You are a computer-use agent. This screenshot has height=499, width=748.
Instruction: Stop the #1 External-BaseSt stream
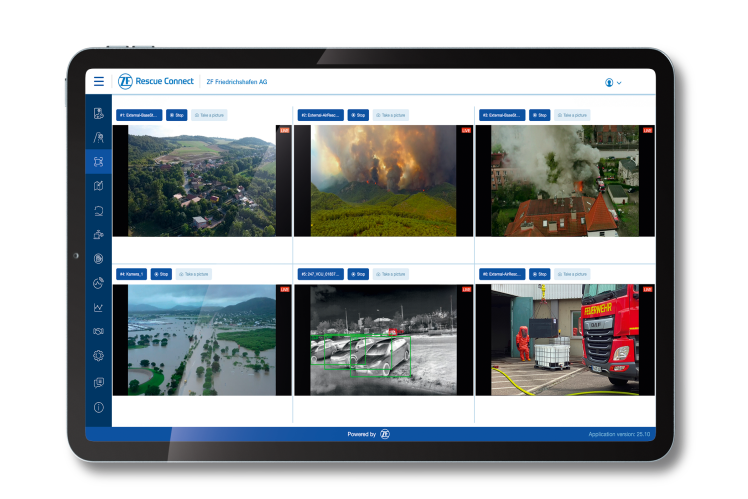pyautogui.click(x=176, y=115)
